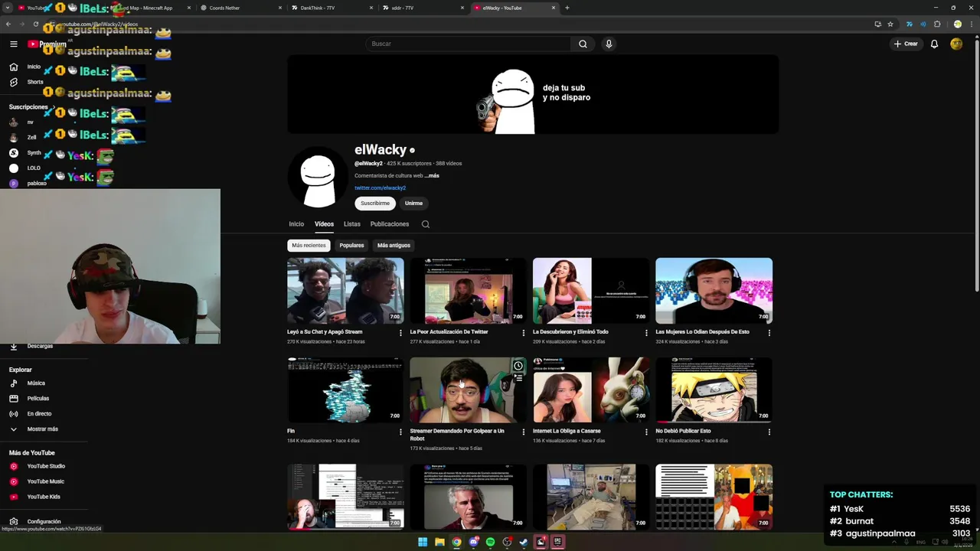Open the Windows Start button

pos(422,542)
